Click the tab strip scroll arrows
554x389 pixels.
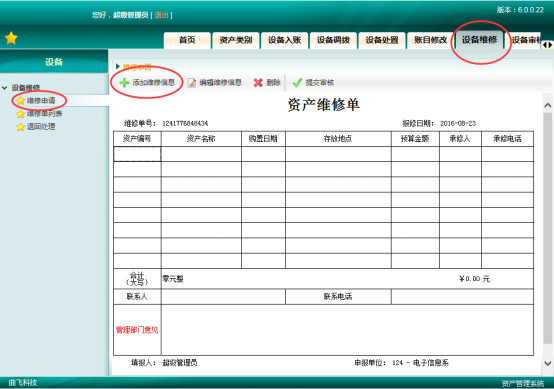[547, 45]
